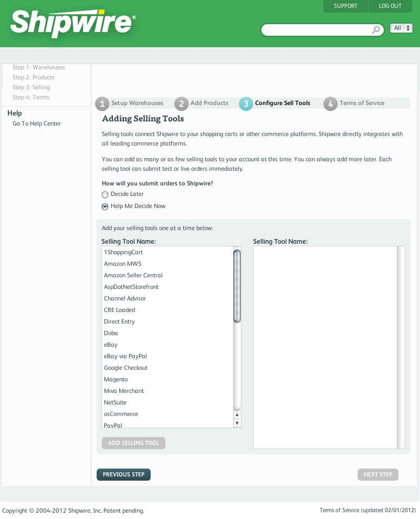Open "Step 2: Products" in the sidebar
Image resolution: width=420 pixels, height=519 pixels.
point(34,77)
